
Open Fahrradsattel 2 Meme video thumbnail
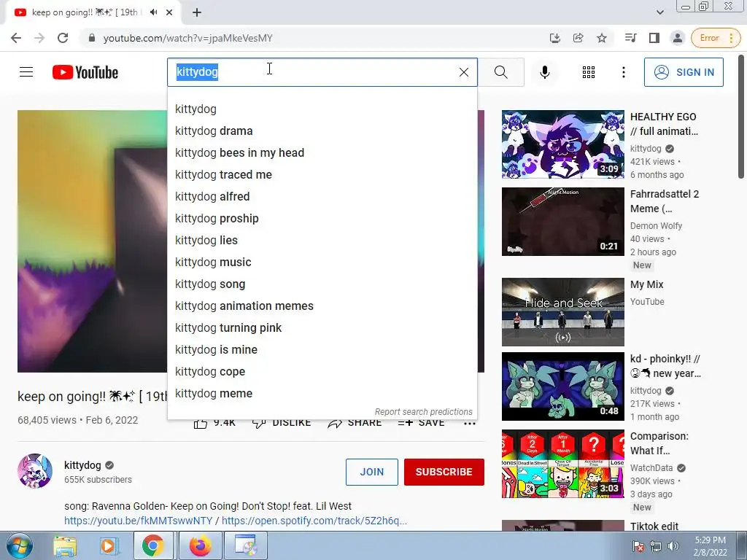(562, 222)
